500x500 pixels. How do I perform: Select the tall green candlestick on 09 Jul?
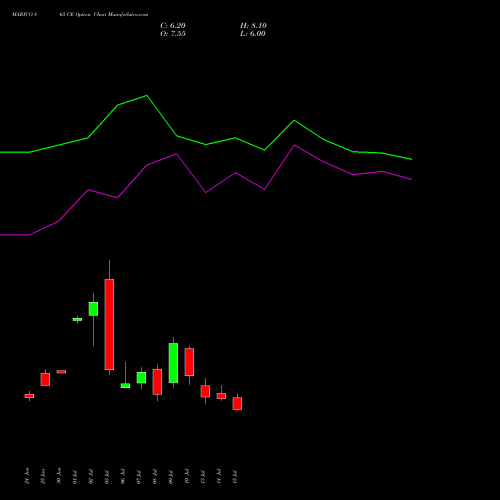point(173,363)
